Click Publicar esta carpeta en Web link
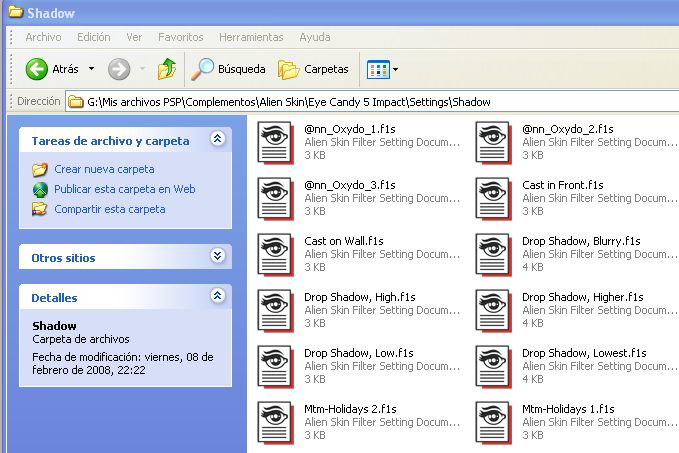This screenshot has width=679, height=453. tap(125, 189)
